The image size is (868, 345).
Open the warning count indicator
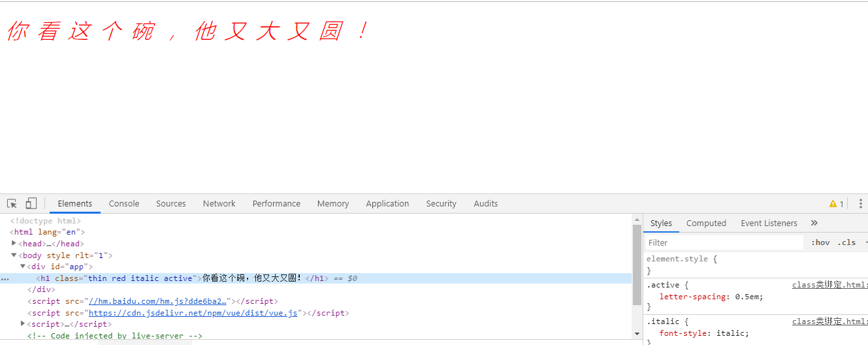(837, 204)
